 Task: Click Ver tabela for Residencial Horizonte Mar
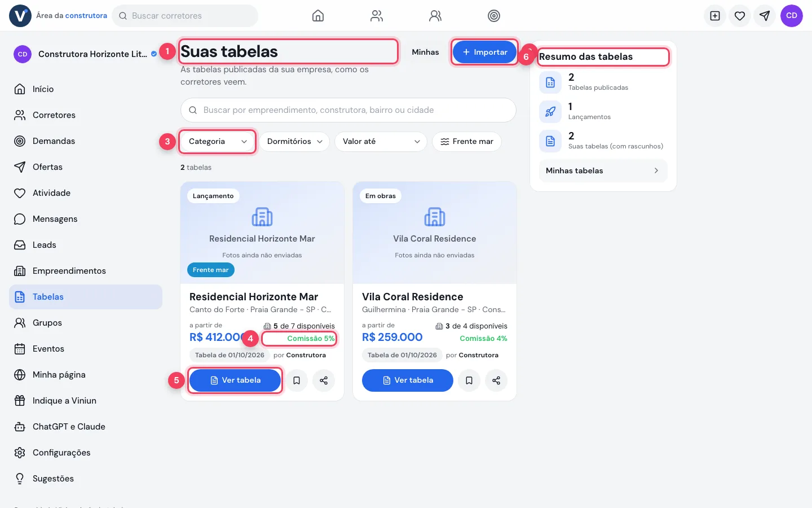pyautogui.click(x=235, y=380)
